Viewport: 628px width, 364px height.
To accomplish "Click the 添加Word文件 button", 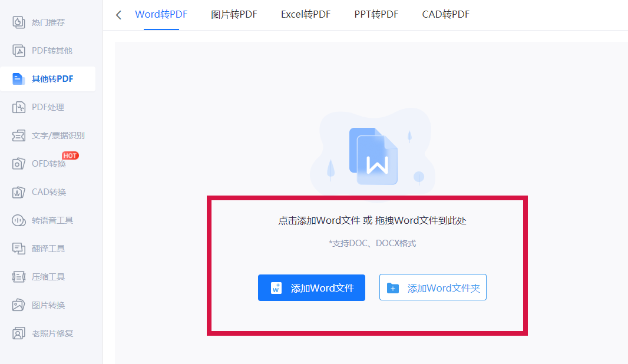I will tap(312, 287).
